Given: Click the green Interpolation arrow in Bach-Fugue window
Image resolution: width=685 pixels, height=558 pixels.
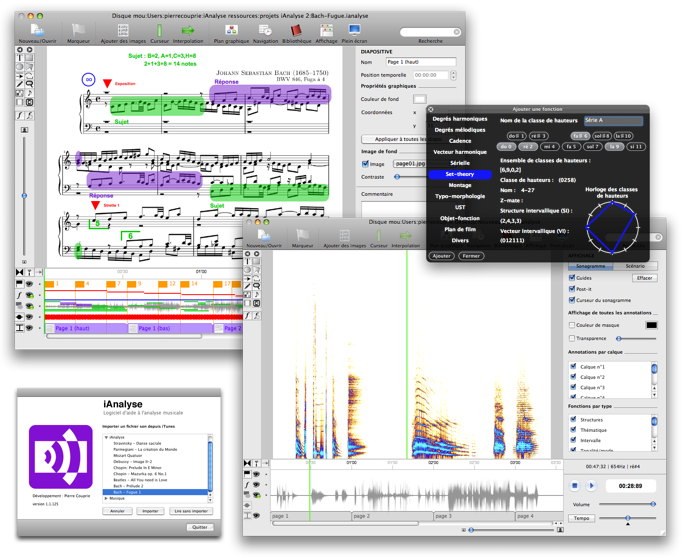Looking at the screenshot, I should [188, 30].
